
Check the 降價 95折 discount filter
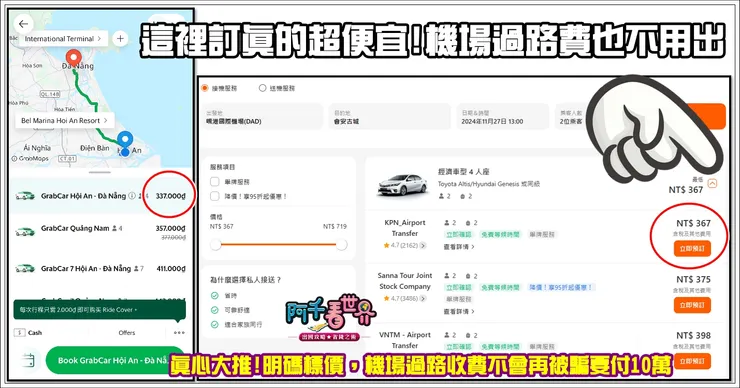[x=215, y=196]
